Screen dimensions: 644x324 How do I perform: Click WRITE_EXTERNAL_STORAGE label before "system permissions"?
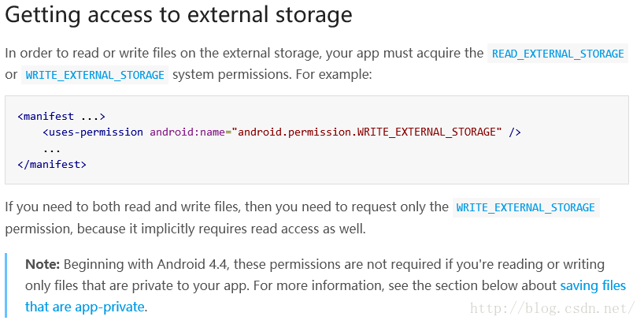tap(94, 75)
